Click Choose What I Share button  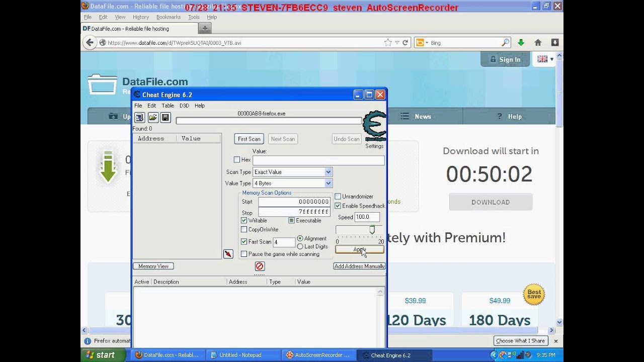(x=520, y=340)
